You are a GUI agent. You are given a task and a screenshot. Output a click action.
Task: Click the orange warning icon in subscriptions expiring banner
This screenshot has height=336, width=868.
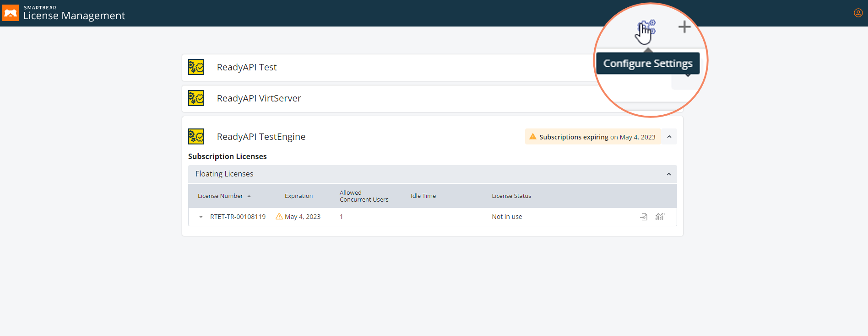pyautogui.click(x=533, y=137)
